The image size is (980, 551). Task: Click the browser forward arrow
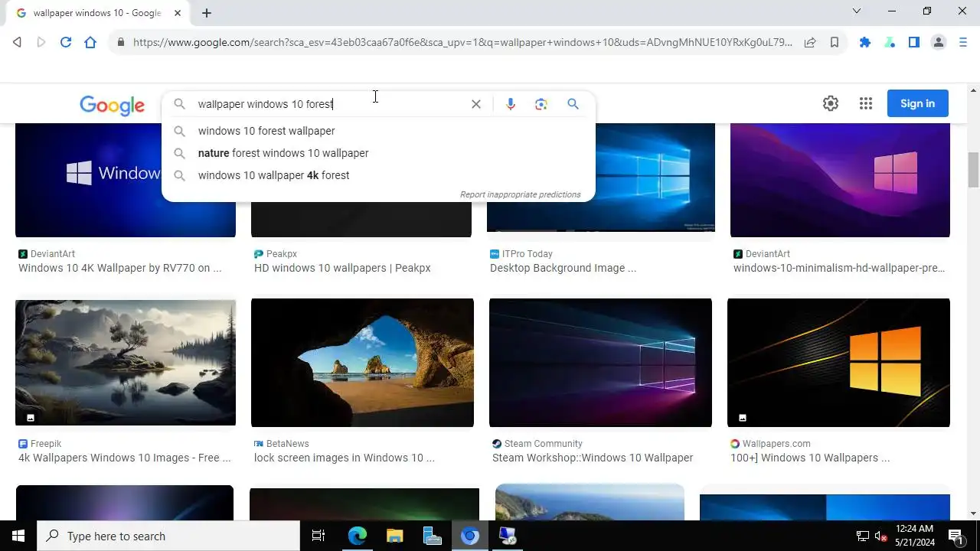(41, 43)
